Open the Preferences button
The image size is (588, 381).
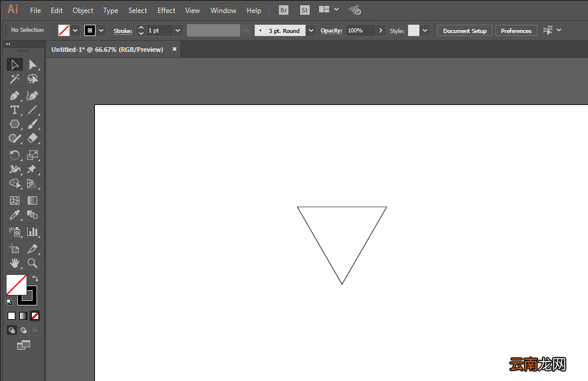(x=516, y=31)
